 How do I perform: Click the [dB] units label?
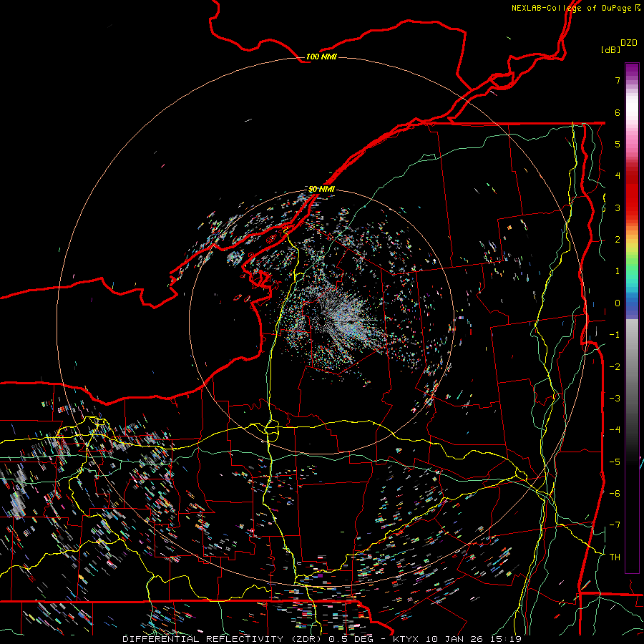610,49
